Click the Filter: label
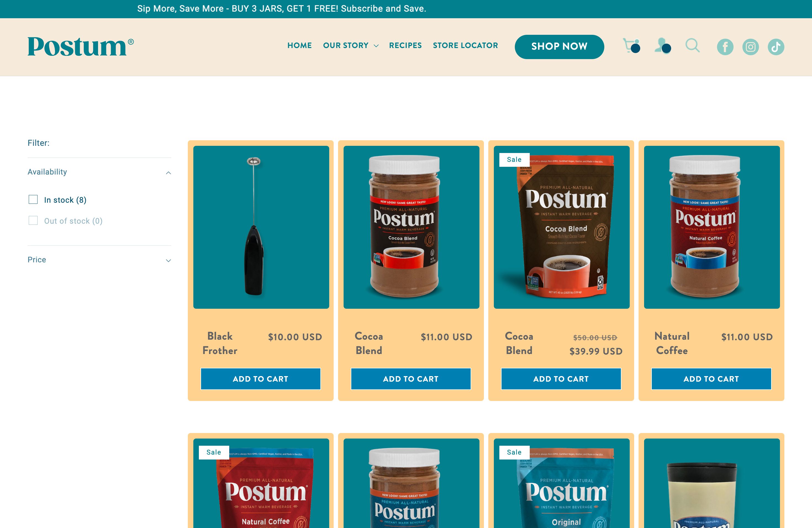The width and height of the screenshot is (812, 528). (39, 143)
